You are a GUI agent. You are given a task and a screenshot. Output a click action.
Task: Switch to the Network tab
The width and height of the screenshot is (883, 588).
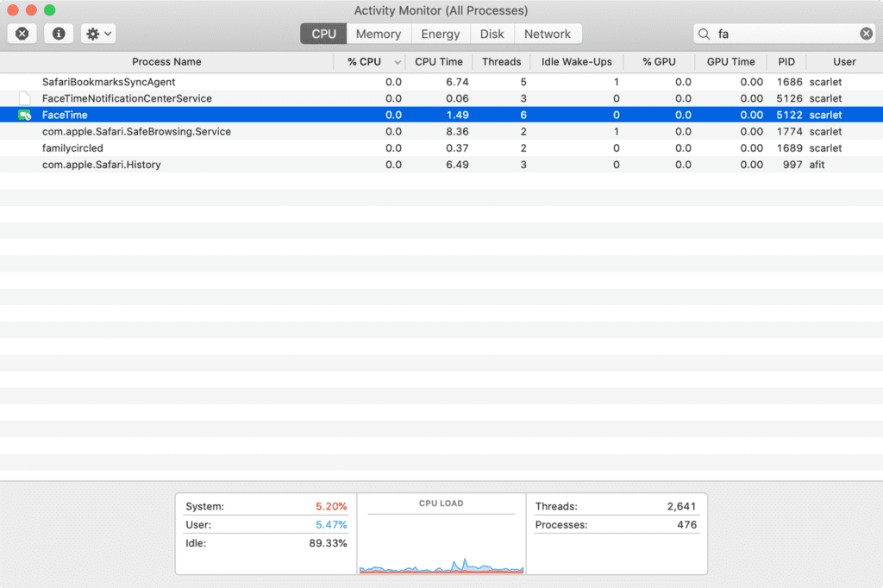tap(548, 34)
